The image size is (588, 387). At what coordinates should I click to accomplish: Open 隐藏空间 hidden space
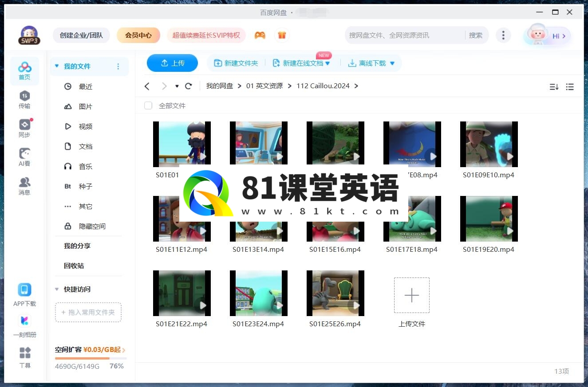click(x=92, y=226)
